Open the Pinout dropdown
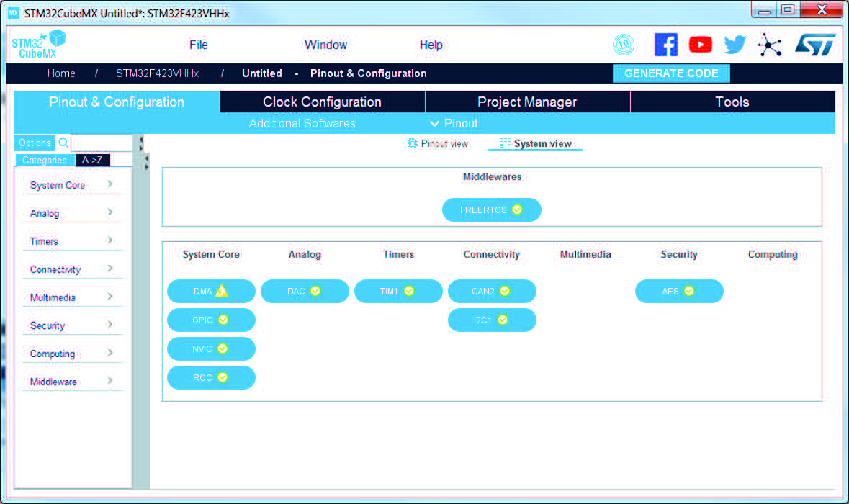 point(454,123)
